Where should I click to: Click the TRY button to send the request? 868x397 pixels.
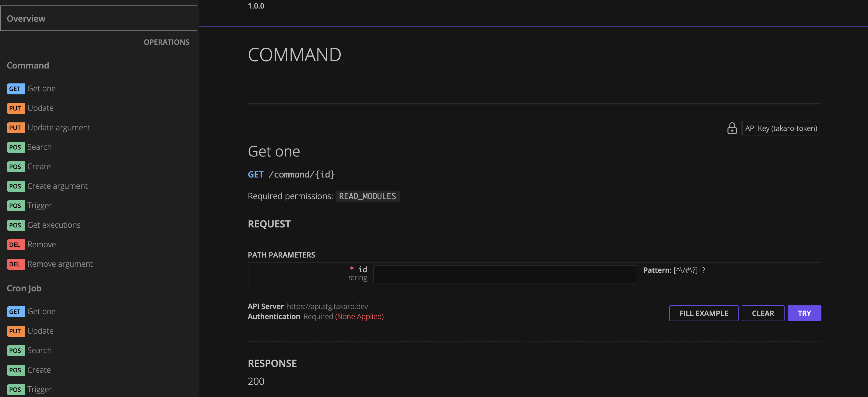coord(804,313)
